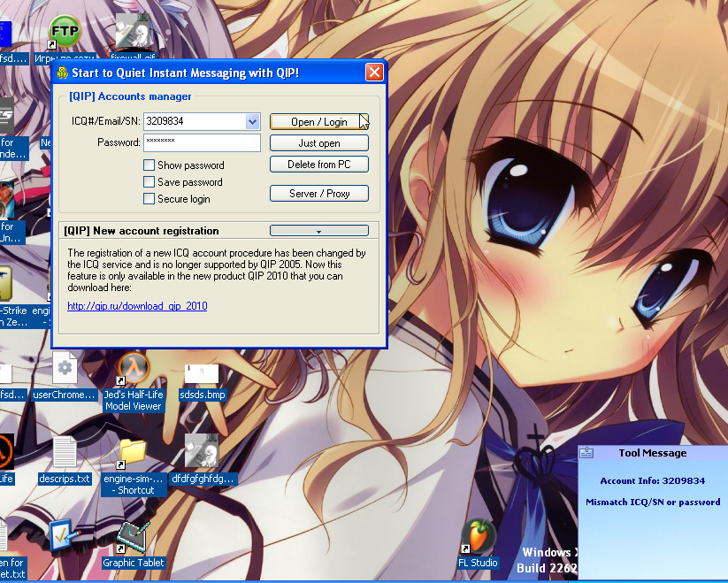This screenshot has width=728, height=583.
Task: Click into the Password field
Action: click(202, 143)
